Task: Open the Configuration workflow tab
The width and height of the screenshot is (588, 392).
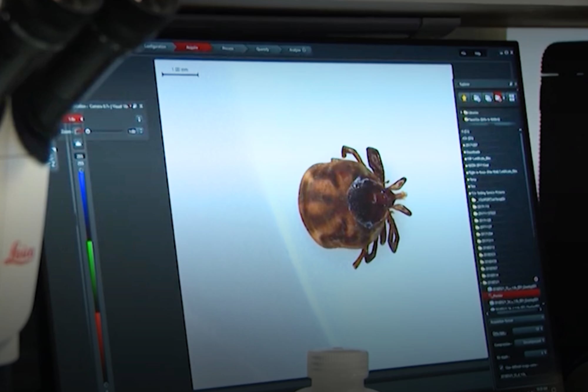Action: [x=155, y=47]
